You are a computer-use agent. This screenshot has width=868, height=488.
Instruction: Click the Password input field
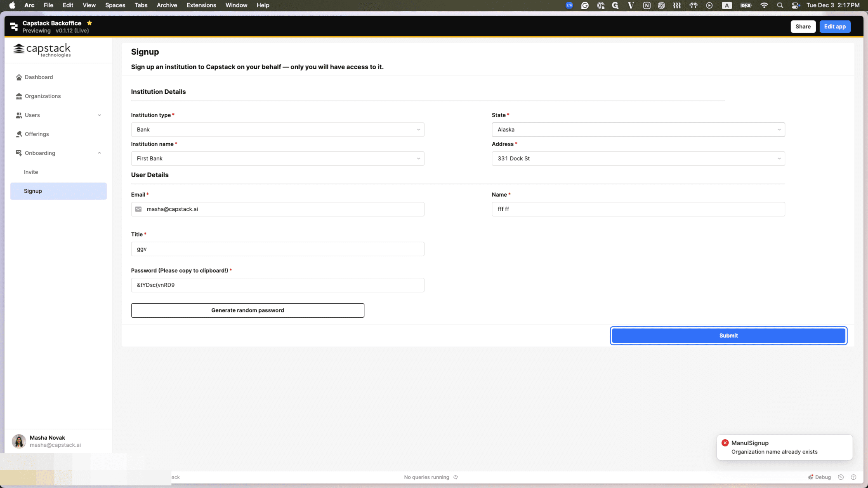pos(278,285)
